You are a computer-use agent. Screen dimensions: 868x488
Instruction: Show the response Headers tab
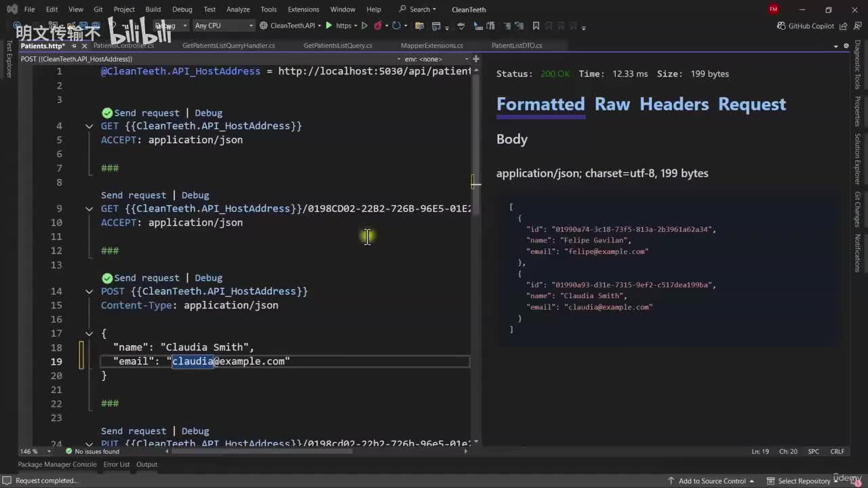pyautogui.click(x=674, y=104)
